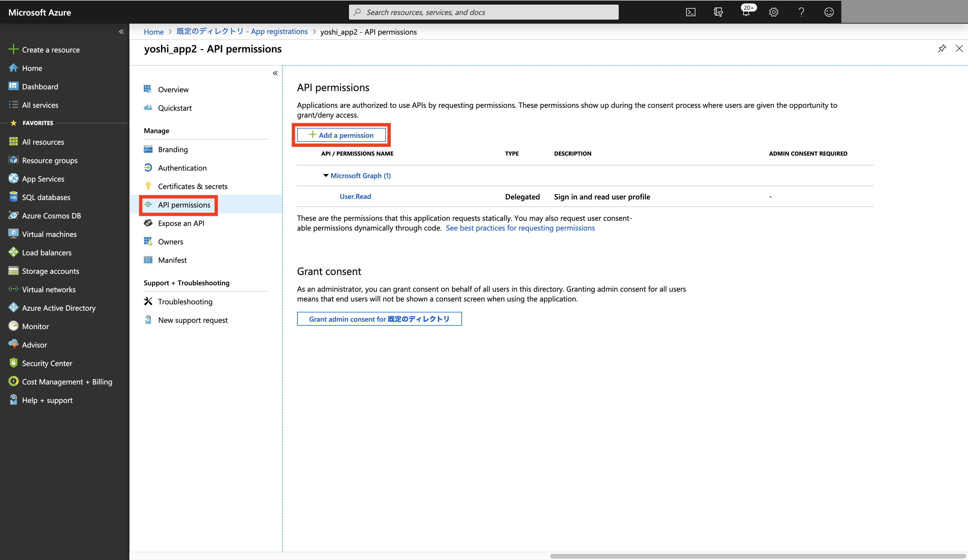Open the User.Read permission link
The image size is (968, 560).
click(355, 196)
